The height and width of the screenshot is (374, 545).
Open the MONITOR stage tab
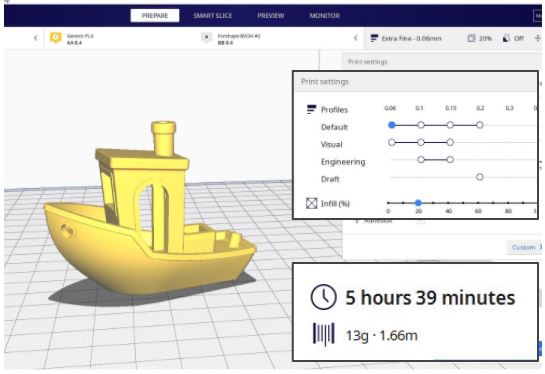pos(325,16)
